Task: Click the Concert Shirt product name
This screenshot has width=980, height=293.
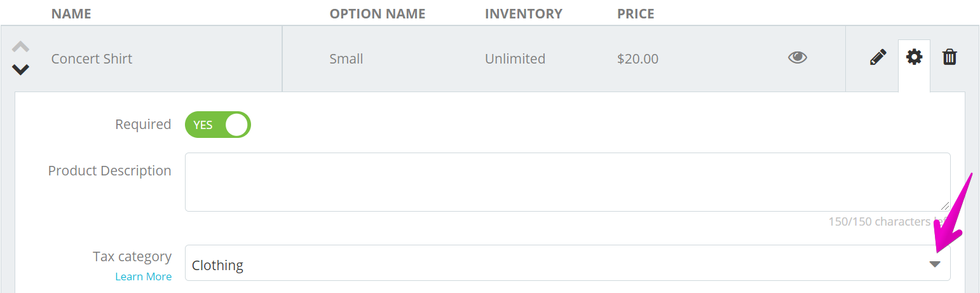Action: pos(92,58)
